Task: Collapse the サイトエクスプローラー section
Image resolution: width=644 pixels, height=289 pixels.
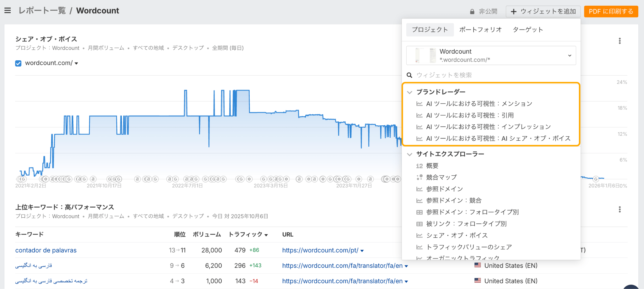Action: pyautogui.click(x=409, y=154)
